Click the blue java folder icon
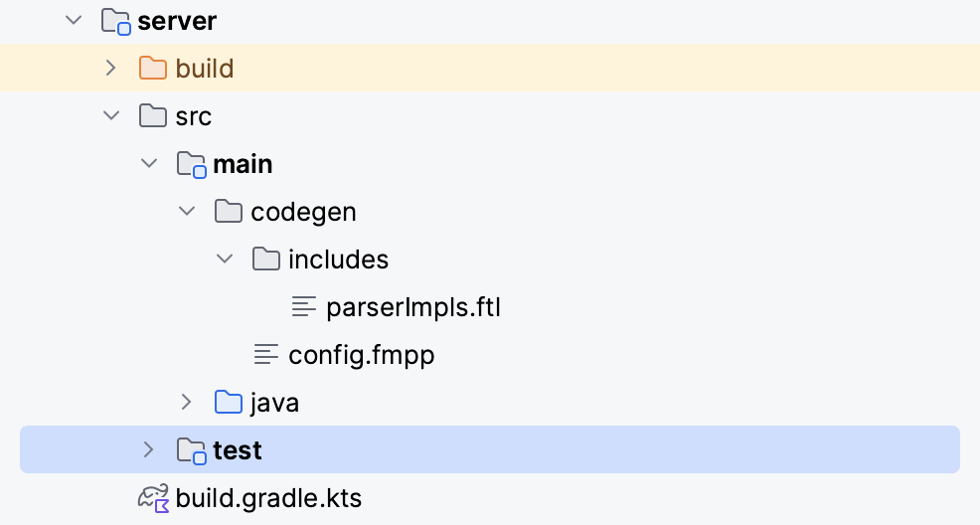Screen dimensions: 980x525 [x=229, y=403]
